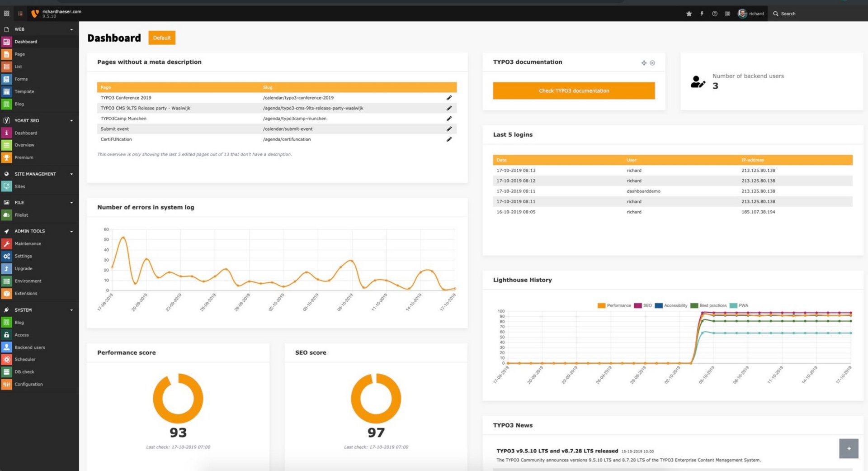Collapse the YOAST SEO module group
The width and height of the screenshot is (868, 471).
(x=39, y=121)
